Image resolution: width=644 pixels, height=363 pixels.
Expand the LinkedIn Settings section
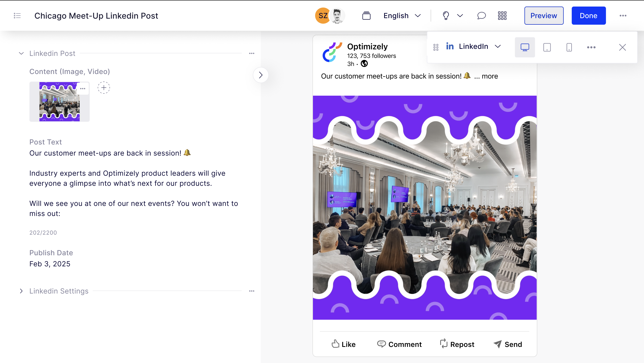tap(21, 291)
